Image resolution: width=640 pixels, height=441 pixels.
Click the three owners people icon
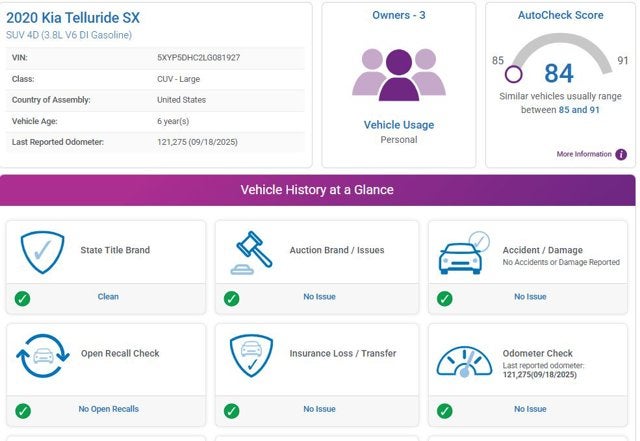click(x=398, y=74)
